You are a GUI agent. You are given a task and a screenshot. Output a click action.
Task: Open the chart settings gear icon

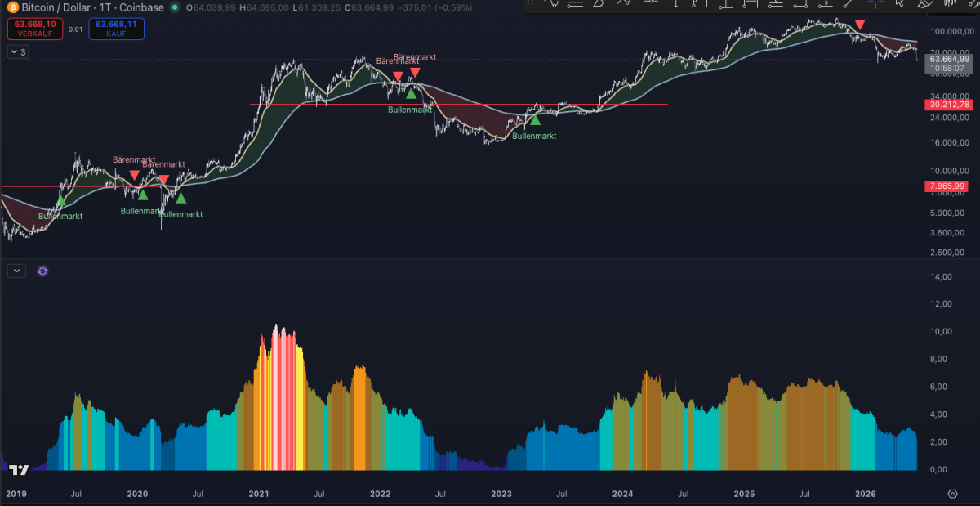(x=952, y=495)
